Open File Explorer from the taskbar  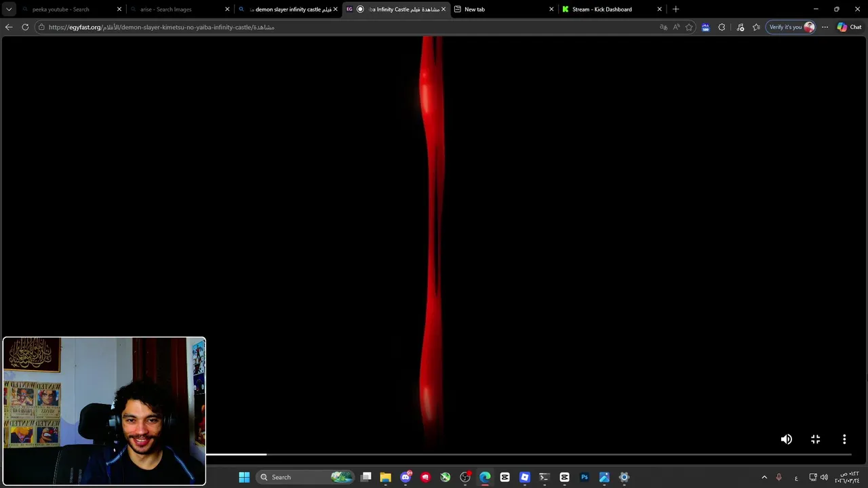pyautogui.click(x=386, y=477)
